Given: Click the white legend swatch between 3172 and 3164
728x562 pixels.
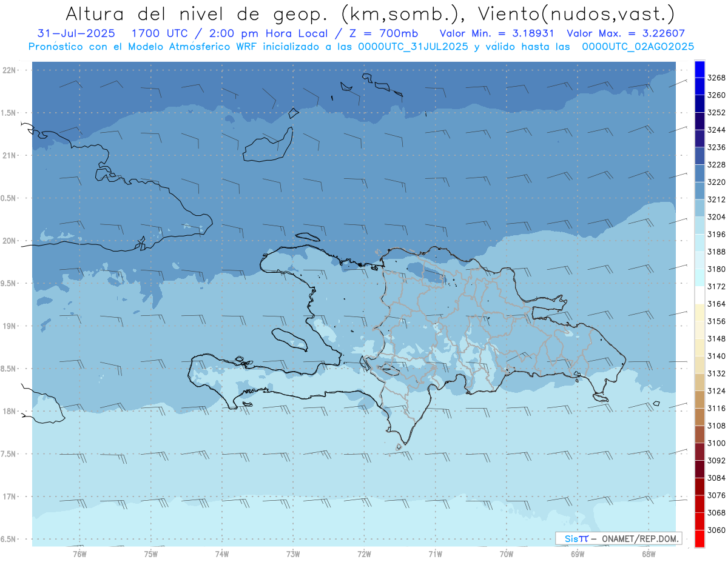Looking at the screenshot, I should 699,295.
